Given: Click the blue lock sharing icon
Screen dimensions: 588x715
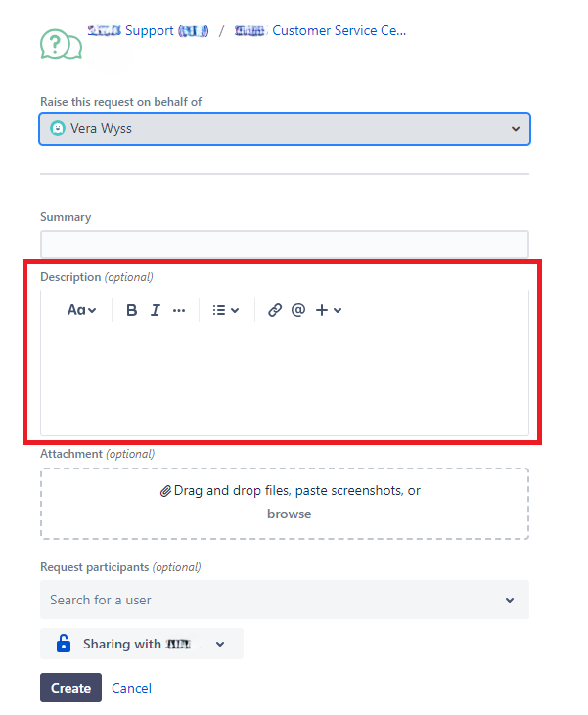Looking at the screenshot, I should pyautogui.click(x=64, y=644).
